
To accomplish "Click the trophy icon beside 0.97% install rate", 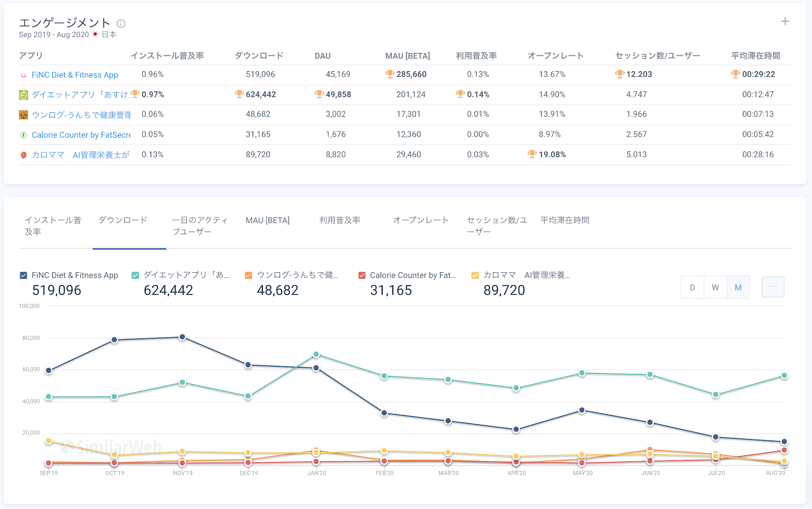I will point(135,94).
